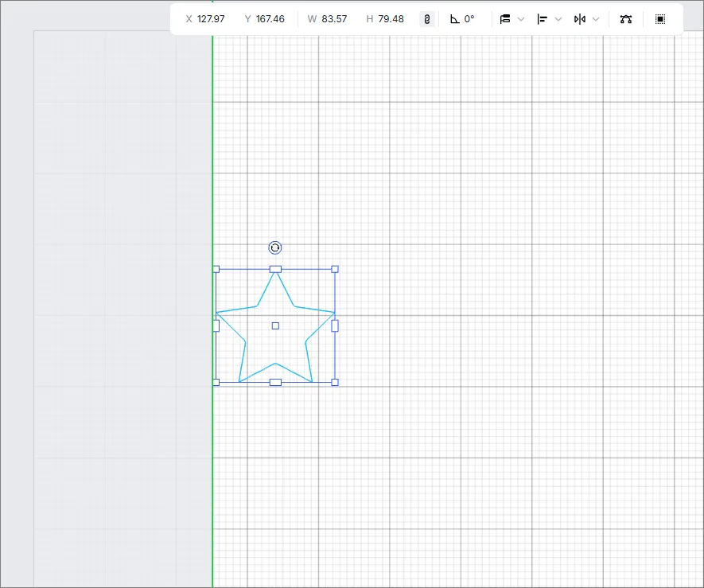704x588 pixels.
Task: Click the flip horizontal icon
Action: (580, 19)
